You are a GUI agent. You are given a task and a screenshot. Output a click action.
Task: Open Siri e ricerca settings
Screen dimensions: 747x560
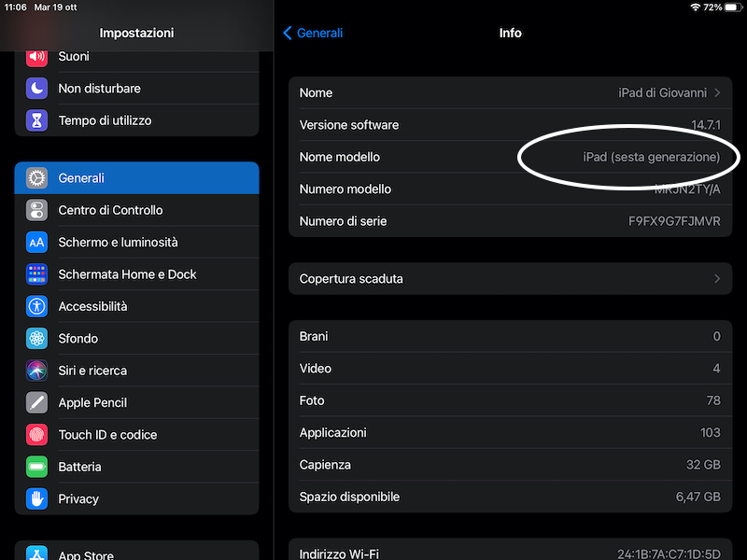click(136, 371)
